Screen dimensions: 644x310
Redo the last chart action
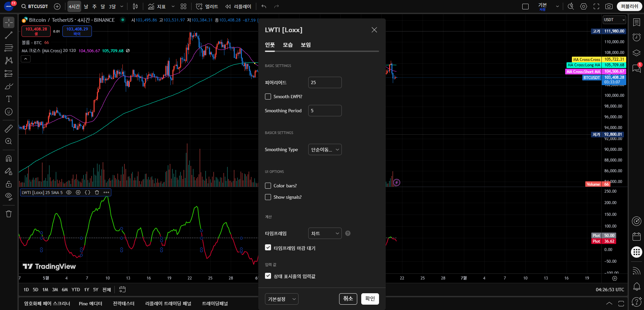pyautogui.click(x=276, y=6)
